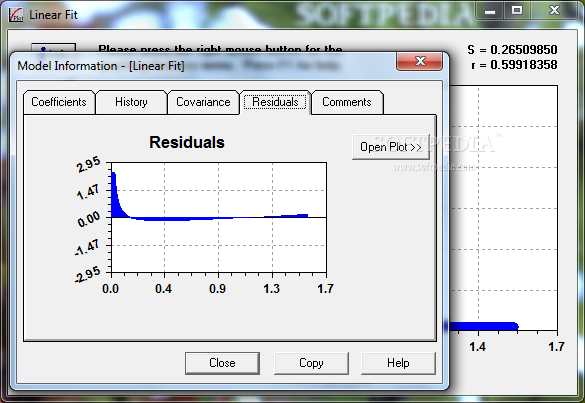The image size is (585, 403).
Task: Click the 2.95 y-axis label on residuals plot
Action: coord(89,165)
